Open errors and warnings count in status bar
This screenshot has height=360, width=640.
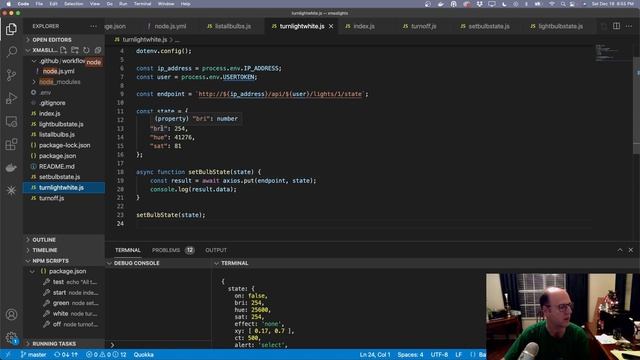[x=106, y=355]
